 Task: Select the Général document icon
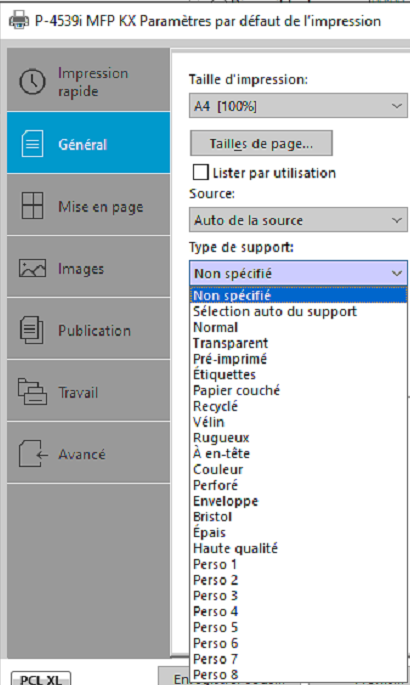tap(32, 143)
